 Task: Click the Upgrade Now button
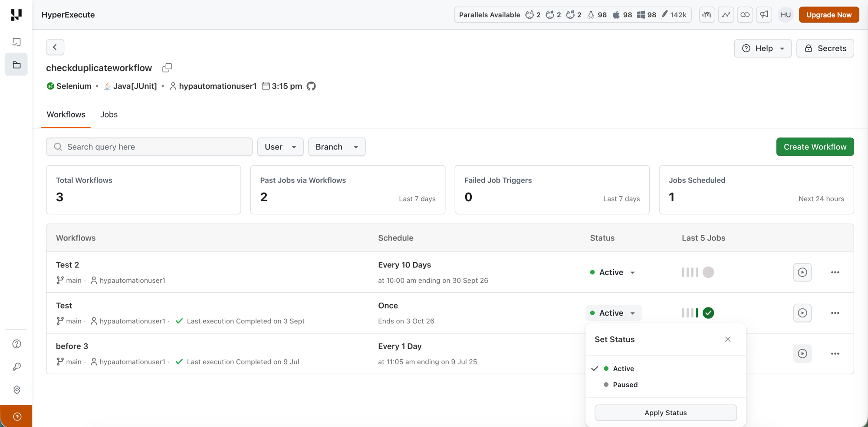(829, 15)
